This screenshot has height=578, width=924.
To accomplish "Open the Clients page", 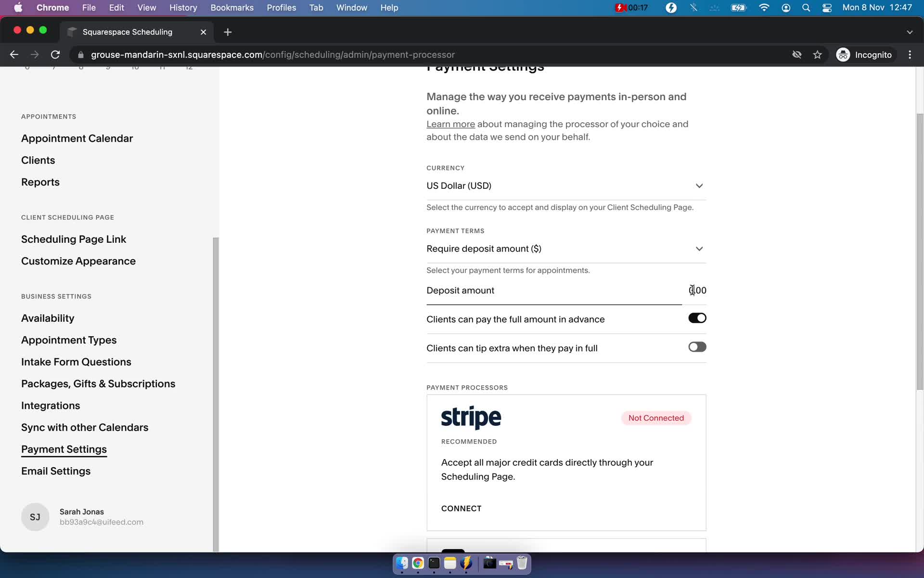I will tap(38, 160).
